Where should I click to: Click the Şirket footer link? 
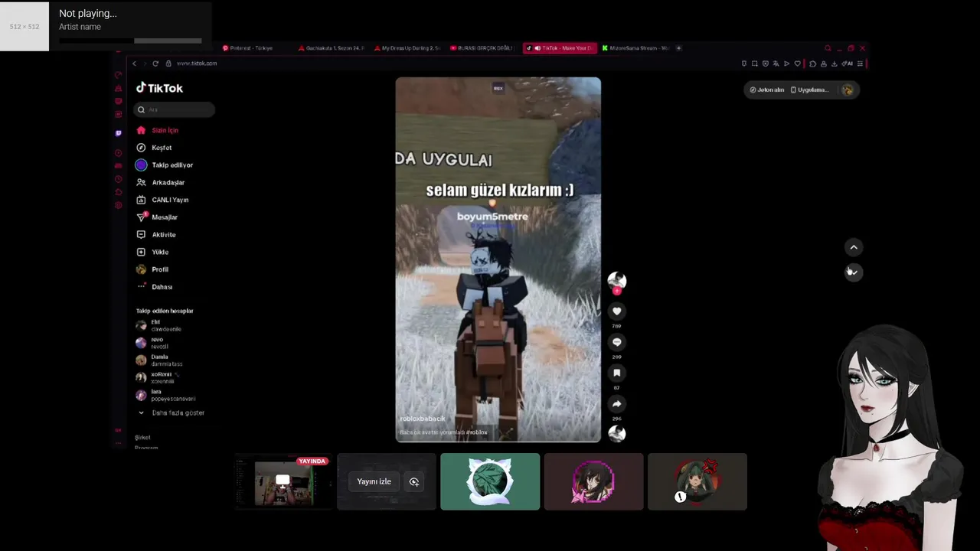pyautogui.click(x=142, y=438)
